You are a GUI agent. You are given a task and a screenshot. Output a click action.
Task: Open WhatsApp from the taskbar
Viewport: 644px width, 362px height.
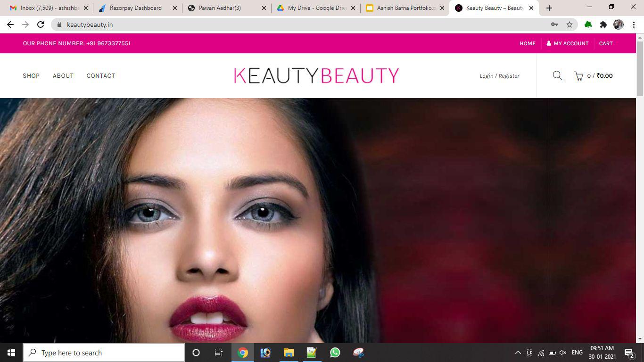pyautogui.click(x=335, y=353)
